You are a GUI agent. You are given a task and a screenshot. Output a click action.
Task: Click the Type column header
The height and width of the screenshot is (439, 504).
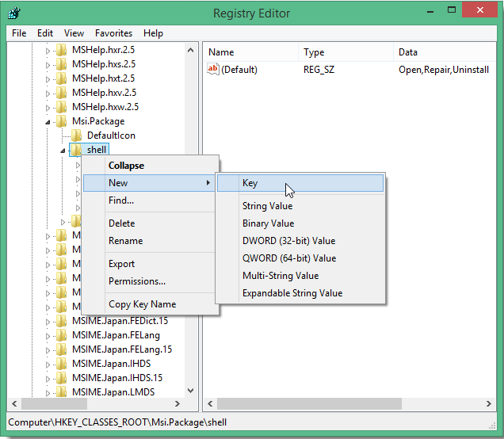pos(346,52)
